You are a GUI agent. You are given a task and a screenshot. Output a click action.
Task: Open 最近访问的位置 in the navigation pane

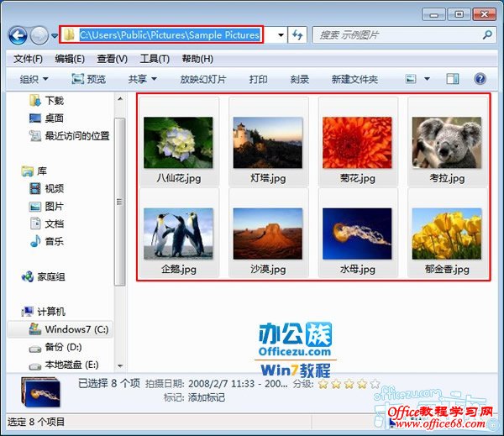click(70, 136)
